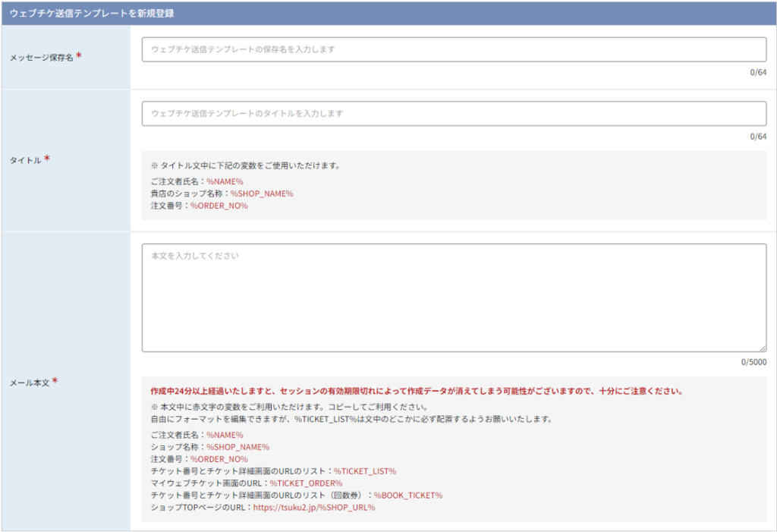Screen dimensions: 777x532
Task: Select the red %TICKET_LIST% variable
Action: tap(365, 471)
